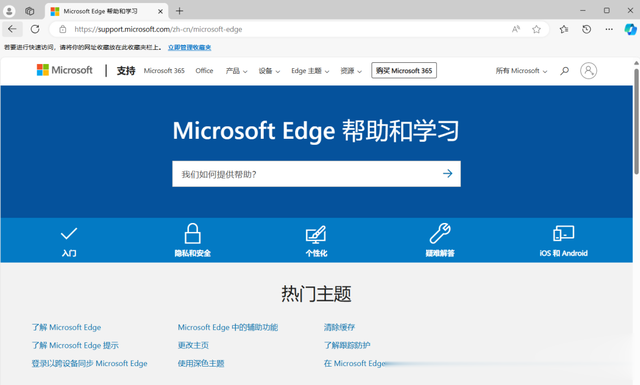Open the 了解 Microsoft Edge link
640x385 pixels.
[x=67, y=327]
